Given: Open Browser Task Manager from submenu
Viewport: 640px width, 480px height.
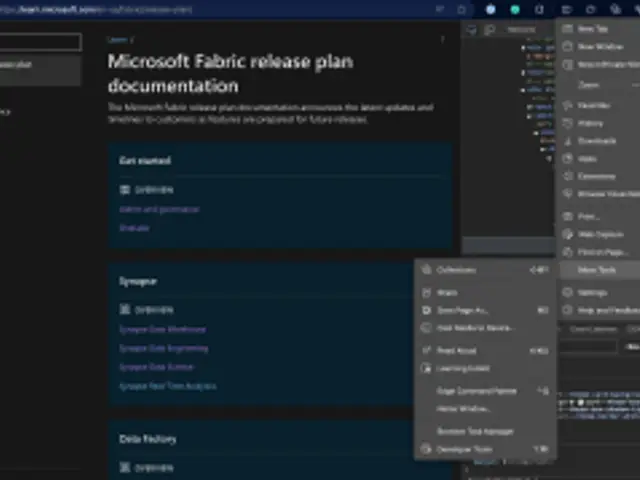Looking at the screenshot, I should (x=485, y=431).
